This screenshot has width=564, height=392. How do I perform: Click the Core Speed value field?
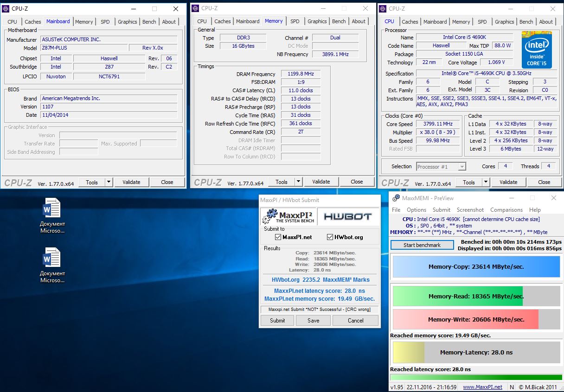coord(438,124)
